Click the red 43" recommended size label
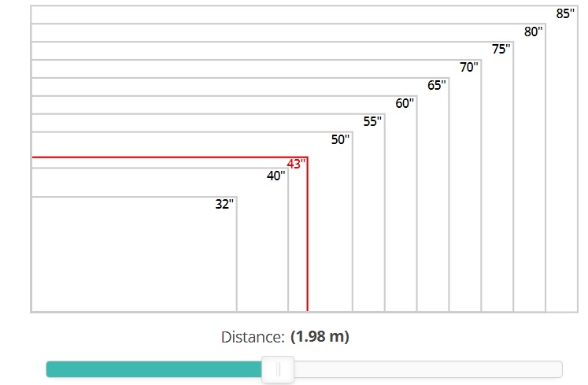The image size is (588, 385). click(296, 164)
